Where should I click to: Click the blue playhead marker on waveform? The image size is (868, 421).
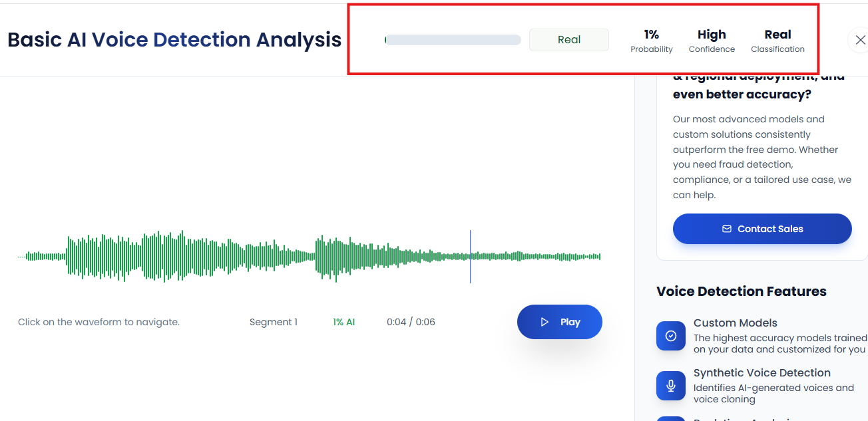pos(470,257)
